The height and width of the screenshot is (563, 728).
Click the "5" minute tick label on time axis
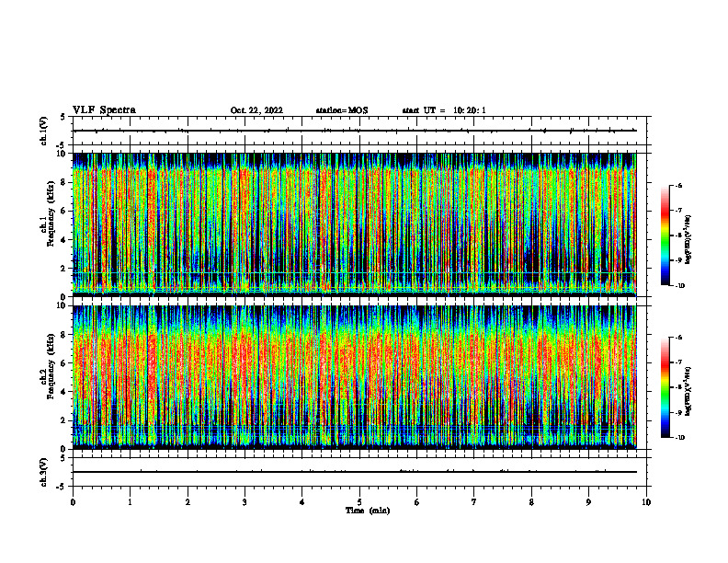pos(359,502)
